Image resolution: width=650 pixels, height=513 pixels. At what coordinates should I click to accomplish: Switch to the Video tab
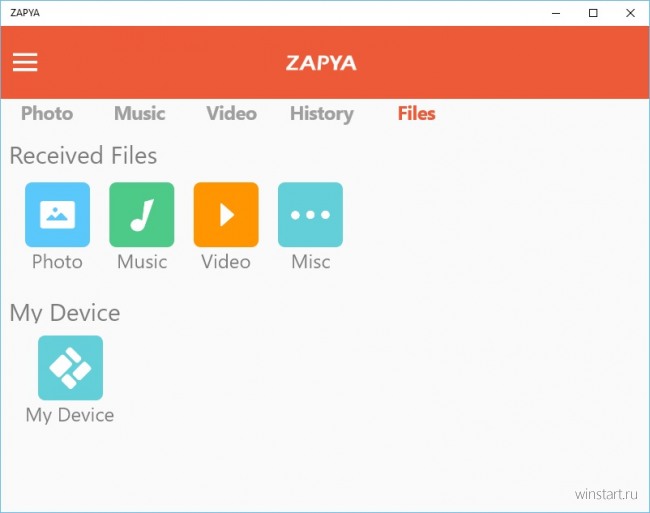(x=232, y=114)
